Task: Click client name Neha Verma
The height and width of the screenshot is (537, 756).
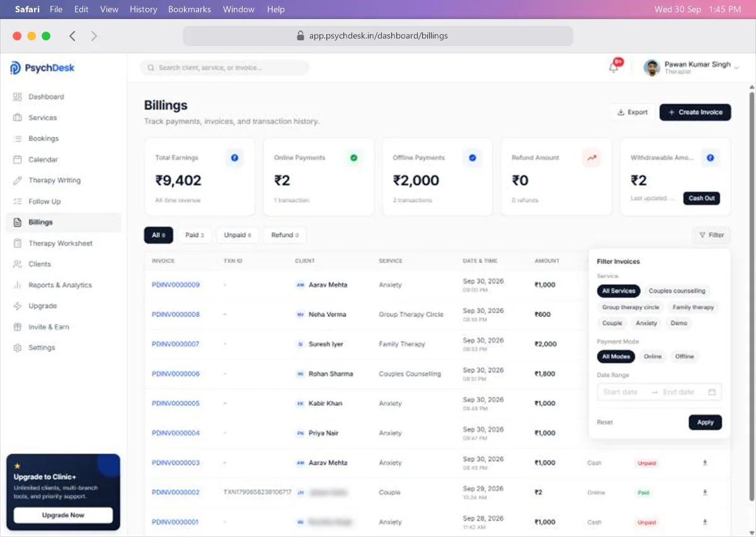Action: point(328,315)
